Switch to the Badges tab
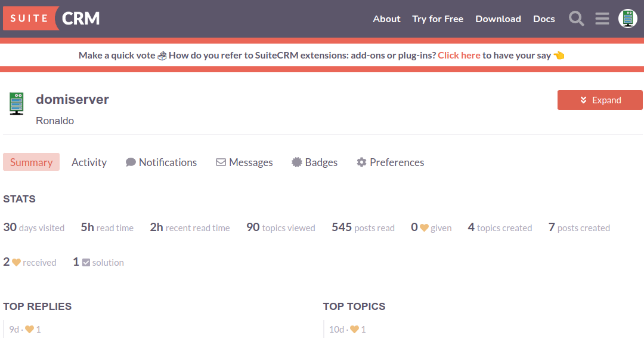The image size is (644, 338). (314, 162)
